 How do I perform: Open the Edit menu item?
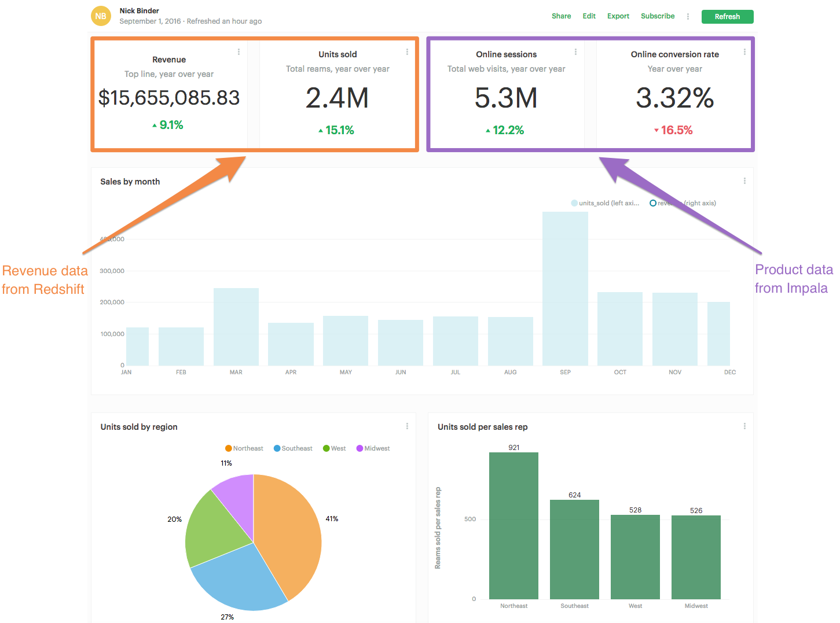[589, 16]
